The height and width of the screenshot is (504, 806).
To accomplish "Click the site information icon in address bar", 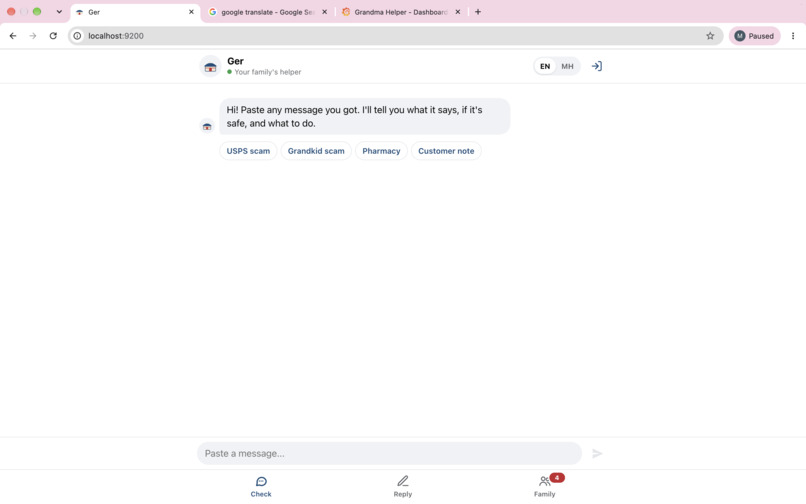I will (x=77, y=36).
